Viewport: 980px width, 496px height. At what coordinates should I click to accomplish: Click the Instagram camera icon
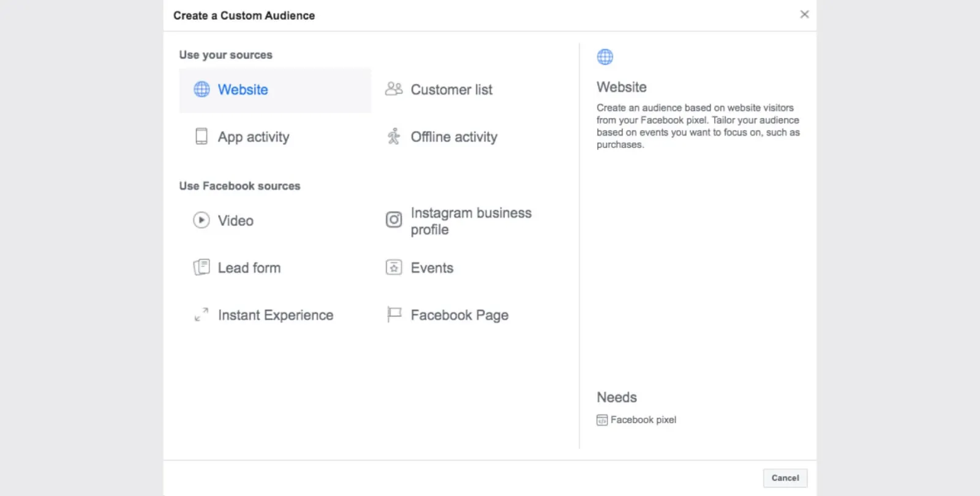394,219
